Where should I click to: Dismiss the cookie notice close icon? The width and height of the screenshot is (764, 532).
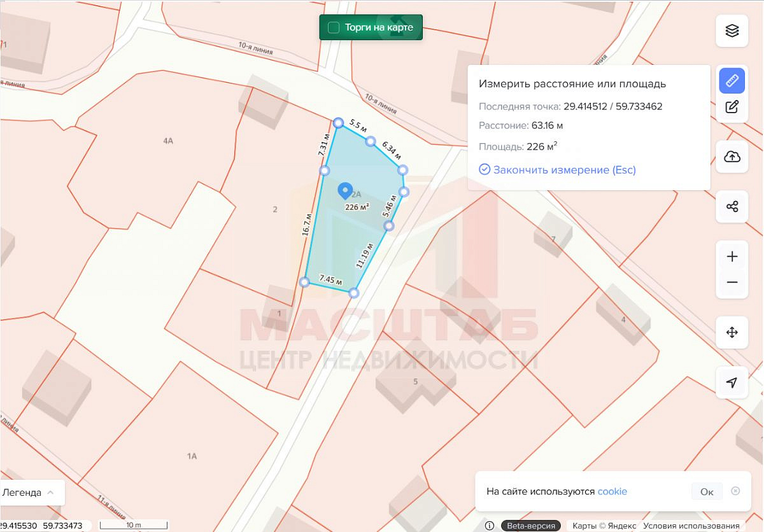(735, 491)
